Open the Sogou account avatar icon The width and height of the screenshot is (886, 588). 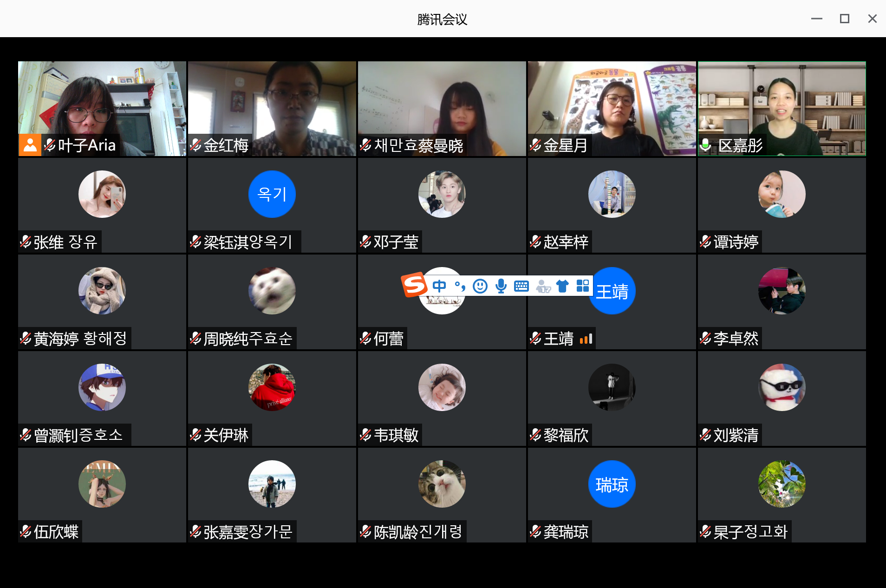click(542, 286)
